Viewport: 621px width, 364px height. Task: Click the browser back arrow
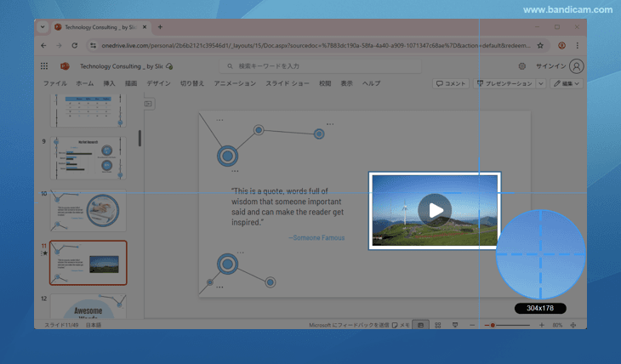pyautogui.click(x=43, y=46)
